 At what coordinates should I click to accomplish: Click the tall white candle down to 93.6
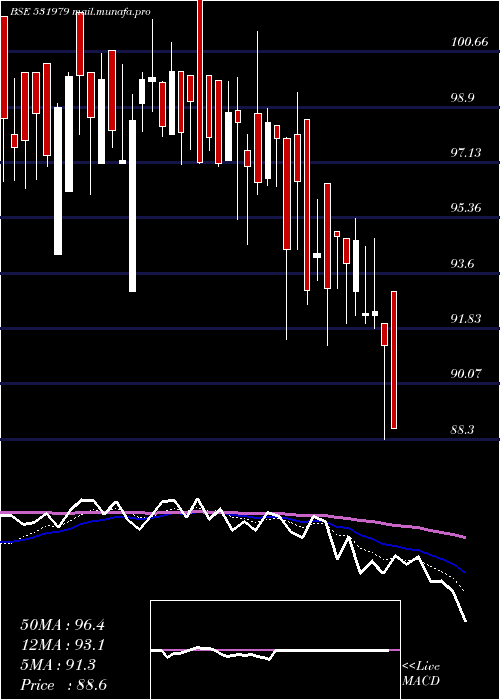click(x=133, y=206)
